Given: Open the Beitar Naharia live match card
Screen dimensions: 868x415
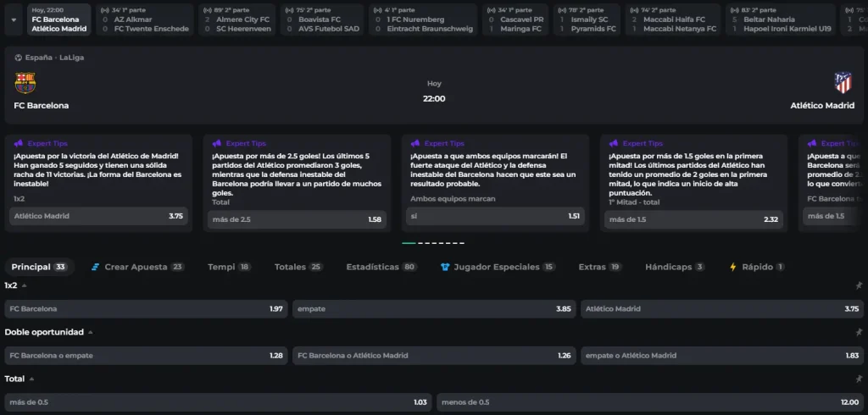Looking at the screenshot, I should point(780,19).
